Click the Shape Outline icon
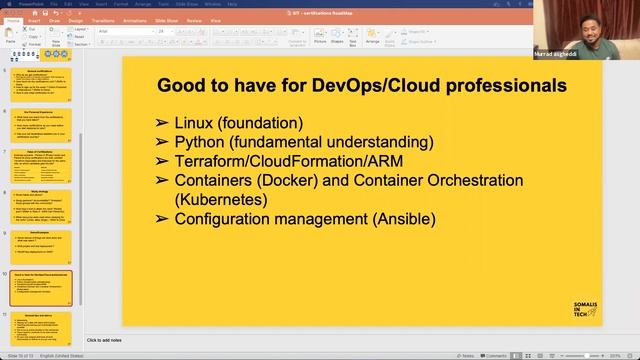 (404, 42)
